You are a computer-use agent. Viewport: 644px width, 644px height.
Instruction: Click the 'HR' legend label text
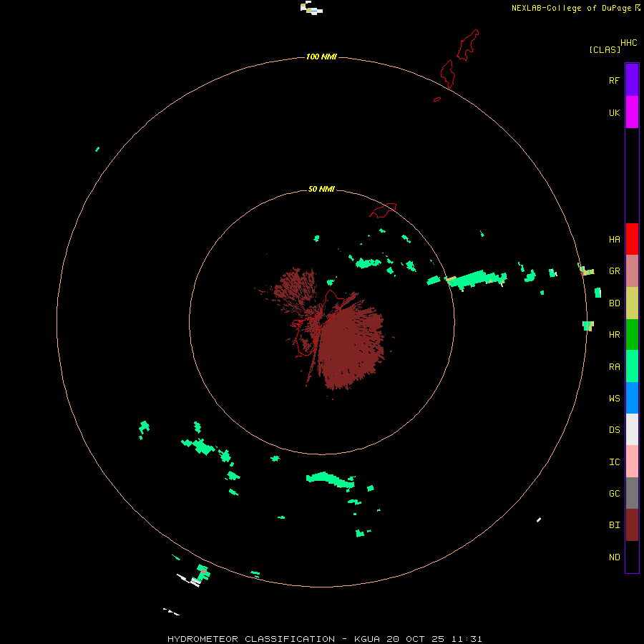tap(614, 335)
